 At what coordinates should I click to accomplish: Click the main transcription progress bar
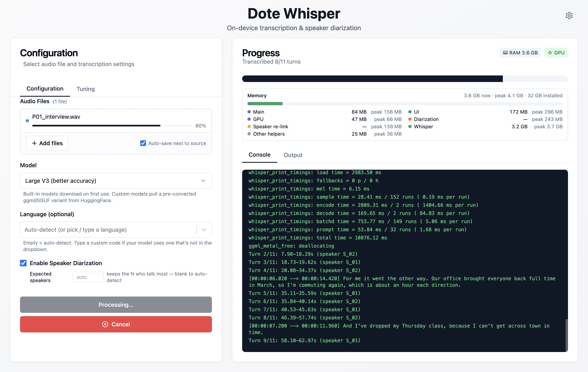pos(405,79)
